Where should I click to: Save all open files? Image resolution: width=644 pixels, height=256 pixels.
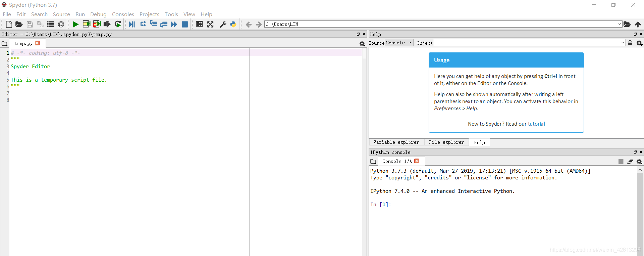tap(40, 24)
